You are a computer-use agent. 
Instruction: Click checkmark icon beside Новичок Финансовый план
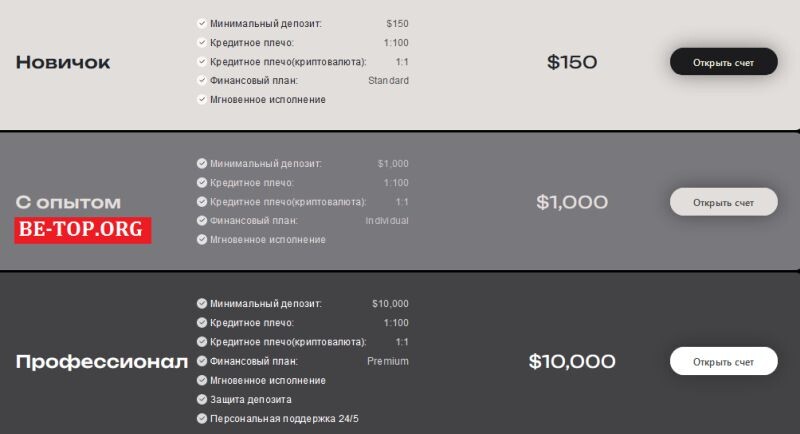coord(202,81)
